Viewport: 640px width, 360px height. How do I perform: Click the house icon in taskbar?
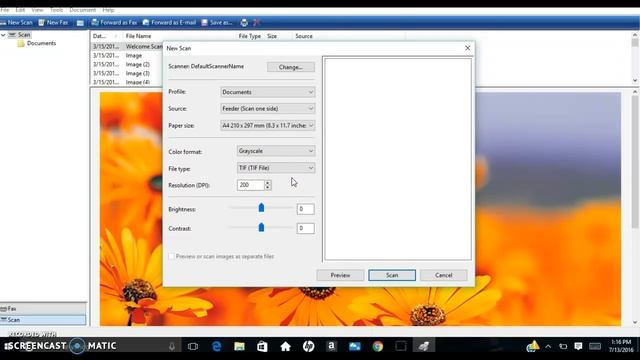(285, 347)
